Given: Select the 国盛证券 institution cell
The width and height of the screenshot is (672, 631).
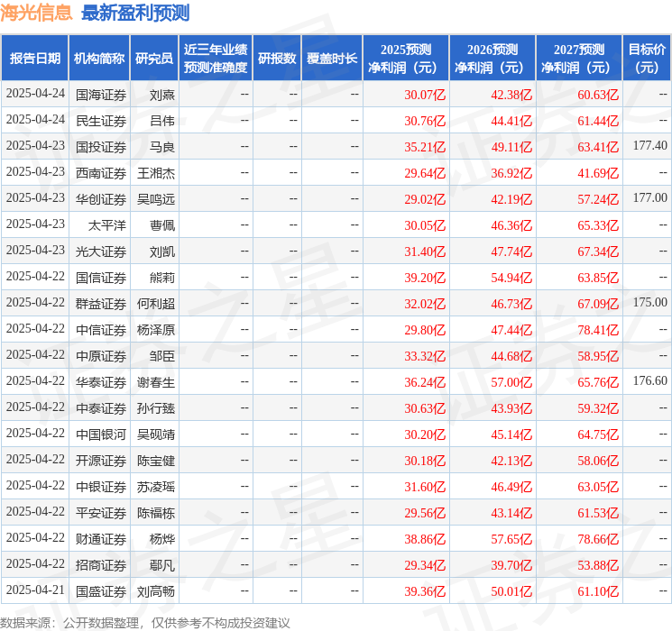Looking at the screenshot, I should tap(101, 591).
